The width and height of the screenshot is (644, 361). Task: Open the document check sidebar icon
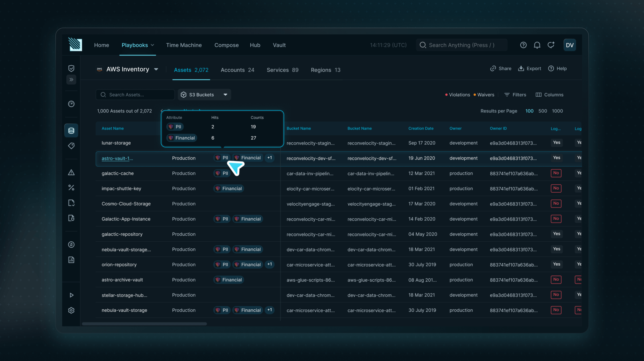[71, 203]
